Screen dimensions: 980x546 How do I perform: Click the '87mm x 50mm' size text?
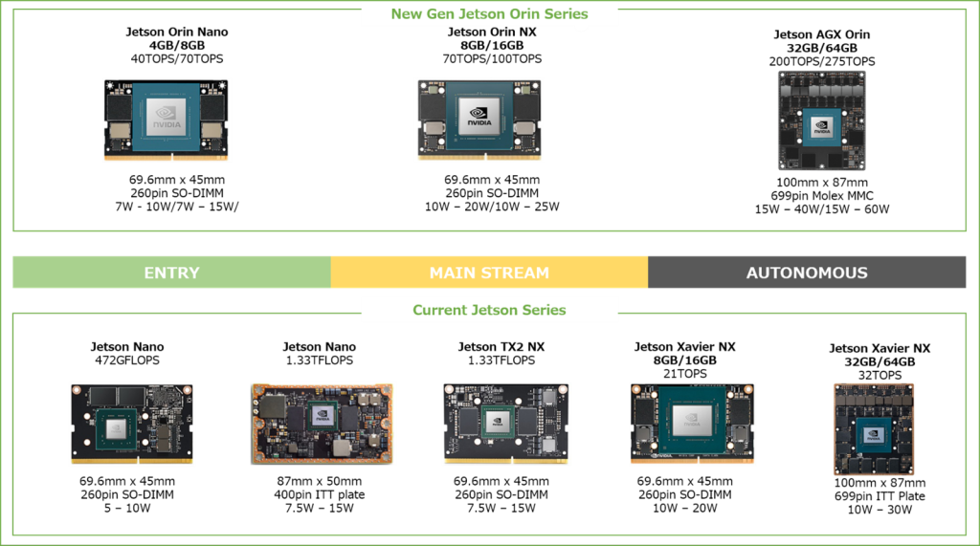[x=320, y=481]
